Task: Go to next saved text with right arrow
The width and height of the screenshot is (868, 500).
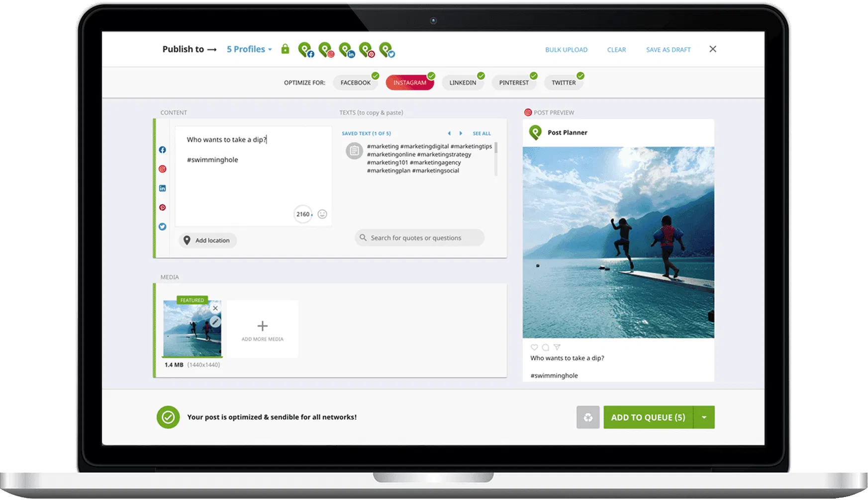Action: [461, 133]
